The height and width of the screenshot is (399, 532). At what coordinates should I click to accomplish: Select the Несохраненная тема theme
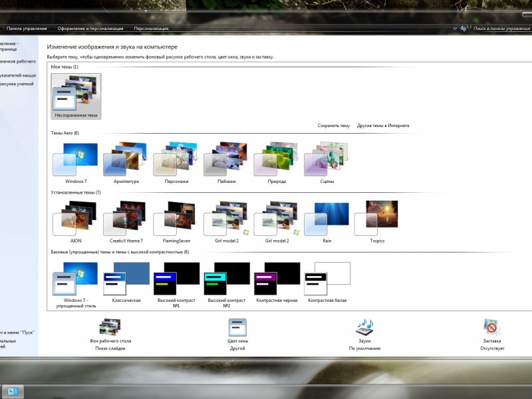76,96
